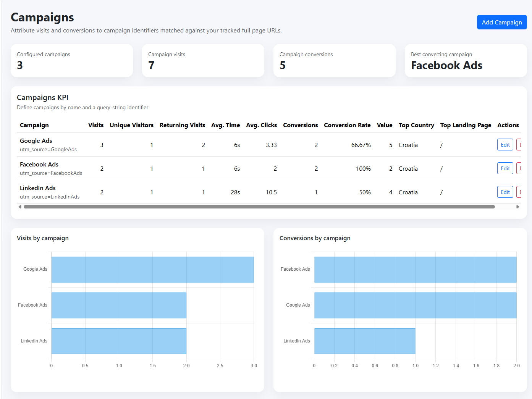
Task: Click the KPI table horizontal scrollbar thumb
Action: click(x=259, y=207)
